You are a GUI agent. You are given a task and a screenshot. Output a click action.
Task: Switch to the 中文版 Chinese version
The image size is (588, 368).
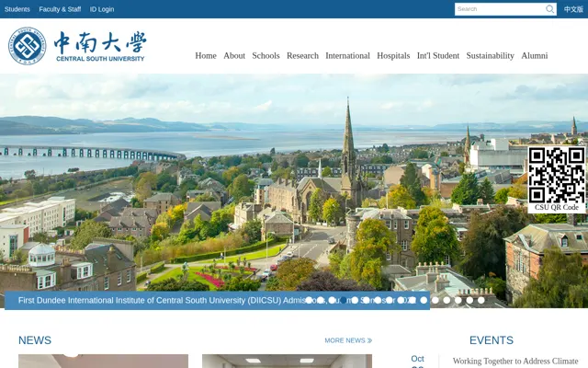[x=573, y=9]
